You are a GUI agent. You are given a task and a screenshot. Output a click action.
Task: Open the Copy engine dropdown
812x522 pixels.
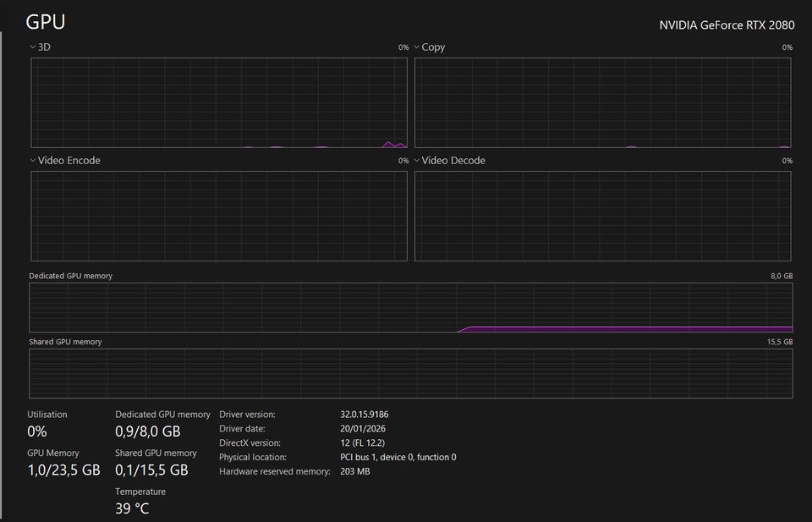(429, 47)
